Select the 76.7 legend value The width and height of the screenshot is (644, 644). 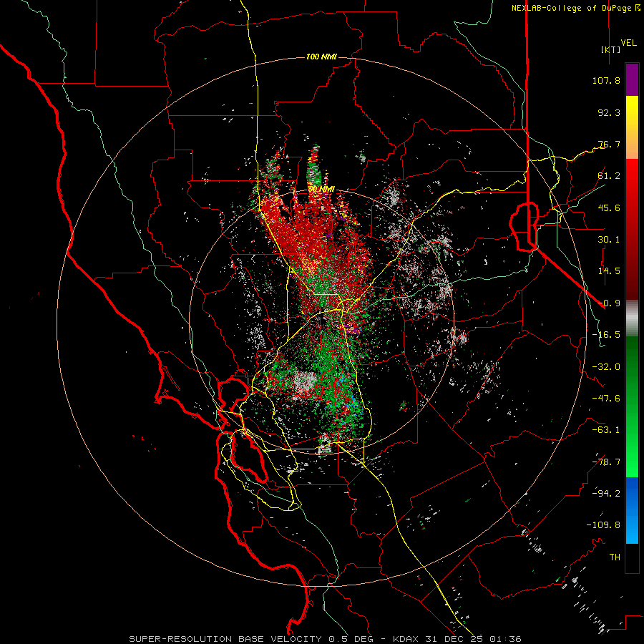click(609, 144)
